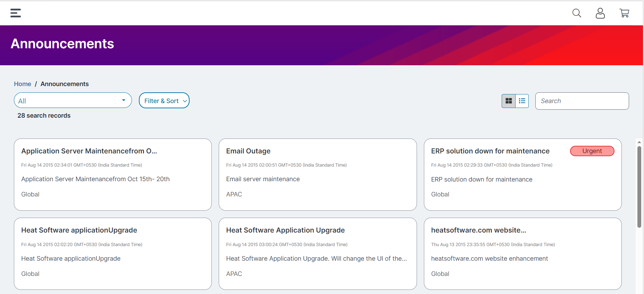Switch to list view
644x294 pixels.
(522, 101)
